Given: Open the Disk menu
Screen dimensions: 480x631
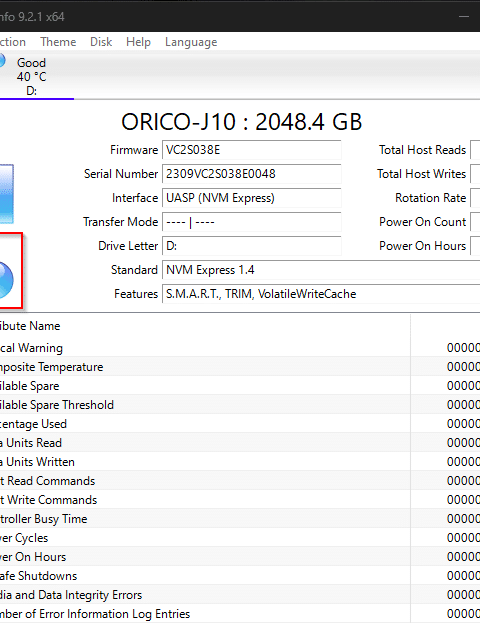Looking at the screenshot, I should 101,42.
